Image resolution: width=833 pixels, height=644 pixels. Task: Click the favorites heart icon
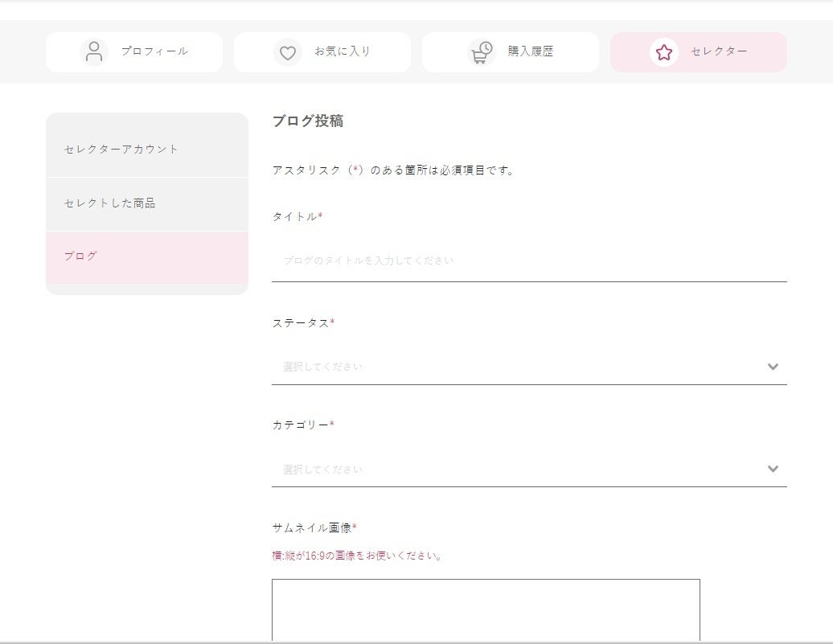[288, 53]
